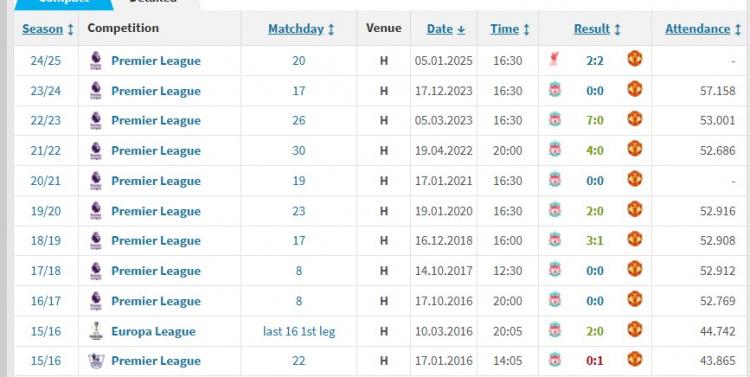Sort by the Time column header

pyautogui.click(x=509, y=29)
